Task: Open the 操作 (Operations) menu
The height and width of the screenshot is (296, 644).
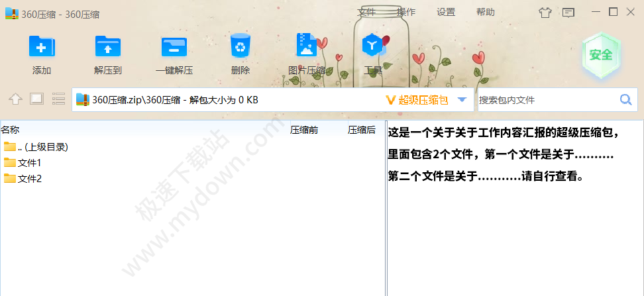Action: point(406,13)
